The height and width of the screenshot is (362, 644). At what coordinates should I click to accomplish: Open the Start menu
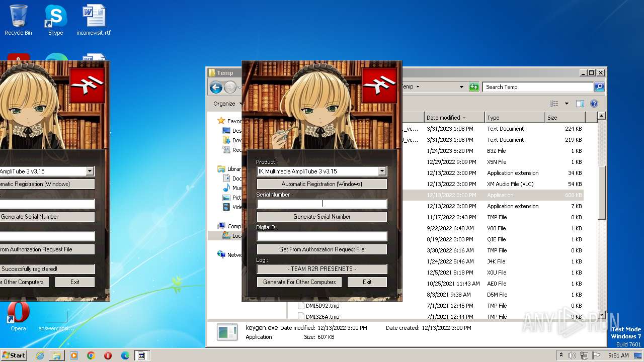tap(14, 355)
